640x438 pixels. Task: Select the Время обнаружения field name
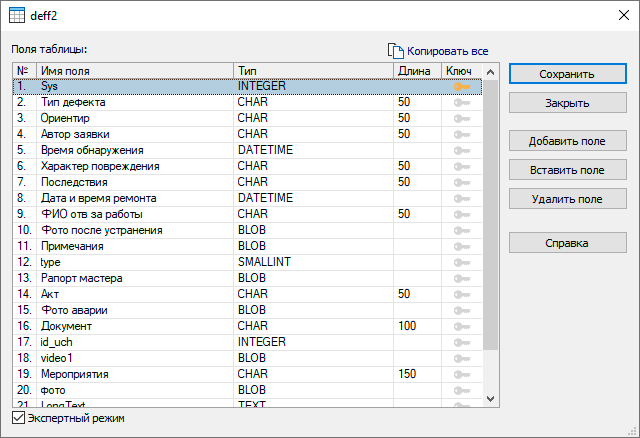point(92,150)
